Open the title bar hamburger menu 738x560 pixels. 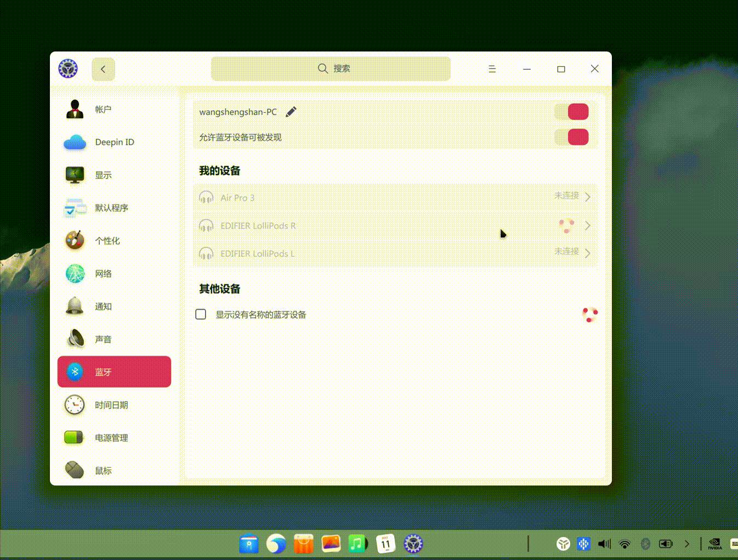coord(492,68)
